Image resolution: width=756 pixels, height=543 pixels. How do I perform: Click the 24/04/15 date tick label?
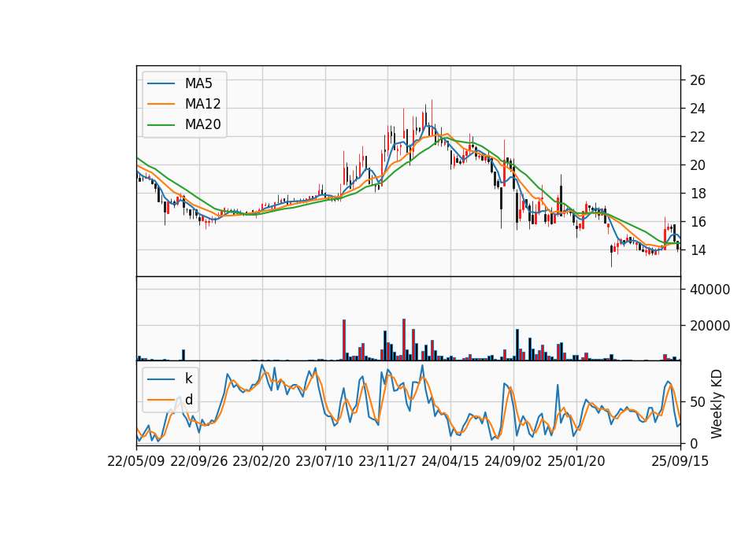[x=450, y=461]
